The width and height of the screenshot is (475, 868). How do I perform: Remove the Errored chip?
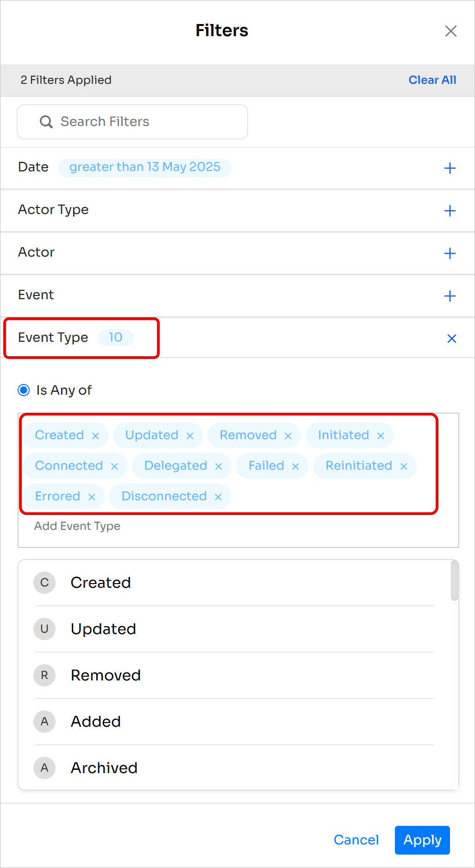click(x=92, y=497)
